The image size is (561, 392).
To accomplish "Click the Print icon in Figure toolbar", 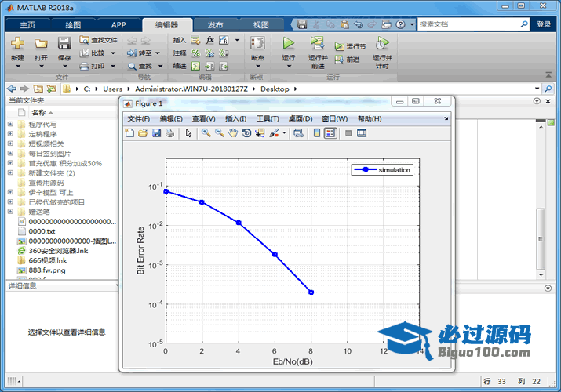I will pyautogui.click(x=169, y=133).
